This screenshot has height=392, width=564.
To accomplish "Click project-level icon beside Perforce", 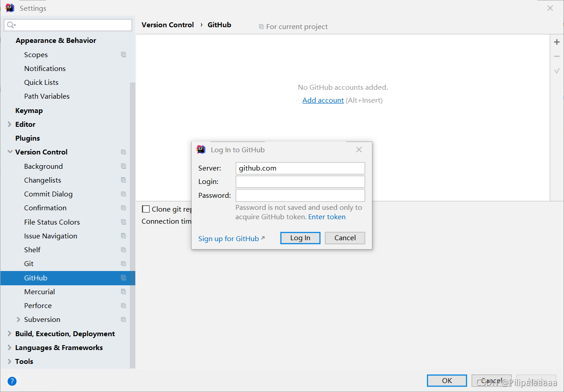I will [124, 305].
